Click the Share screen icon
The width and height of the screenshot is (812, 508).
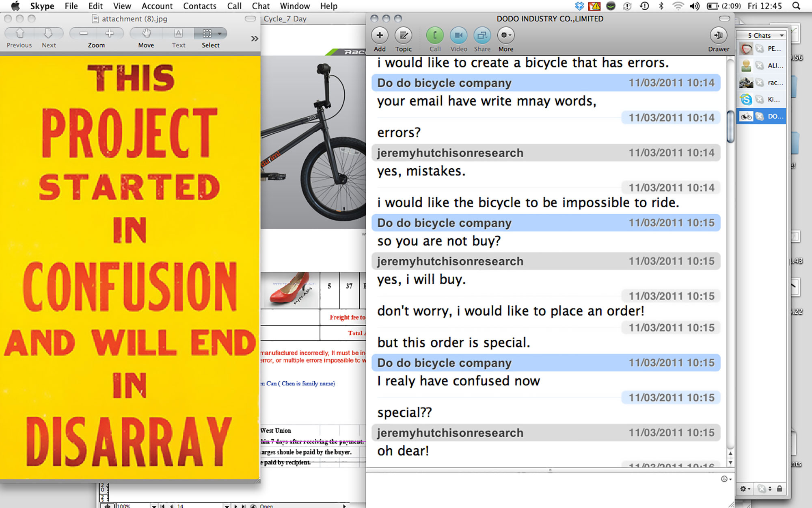coord(482,36)
